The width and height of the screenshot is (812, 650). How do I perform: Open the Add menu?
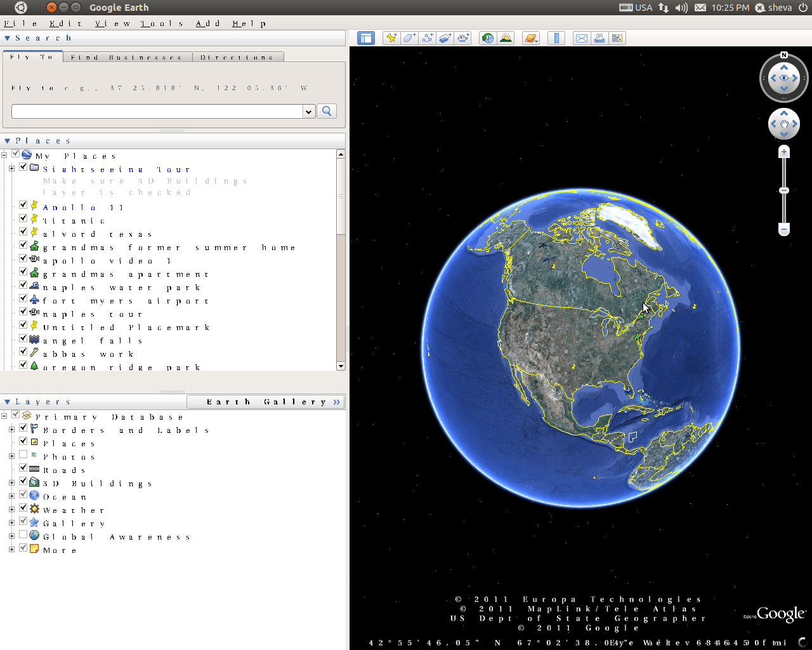[x=208, y=23]
